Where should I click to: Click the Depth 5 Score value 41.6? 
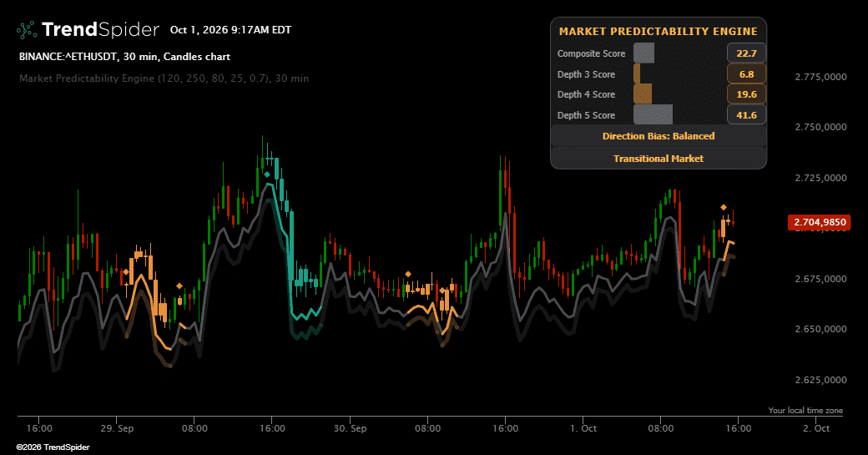click(746, 115)
